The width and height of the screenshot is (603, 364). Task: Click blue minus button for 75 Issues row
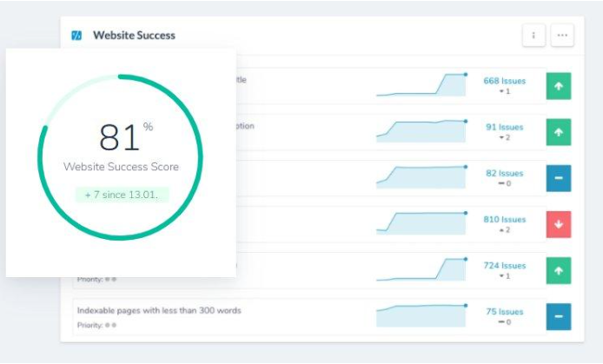(x=559, y=317)
